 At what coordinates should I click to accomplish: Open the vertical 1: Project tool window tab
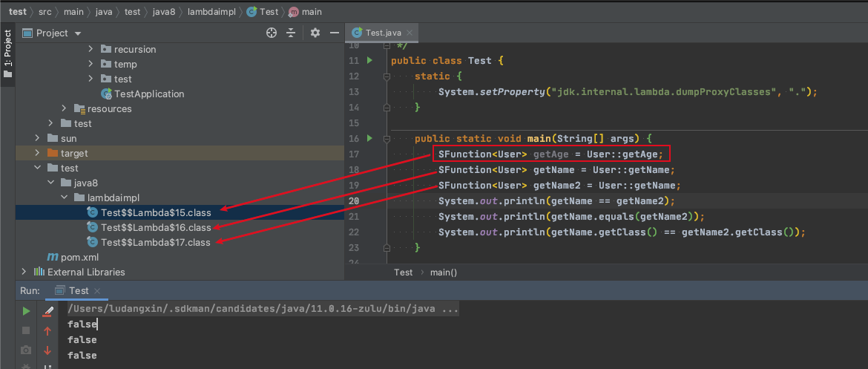7,54
